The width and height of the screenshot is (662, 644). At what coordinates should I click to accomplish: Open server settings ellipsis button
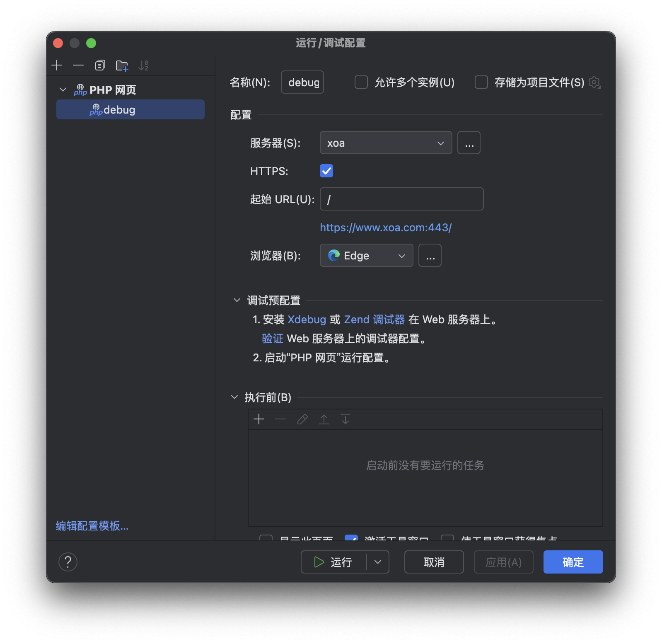[x=469, y=143]
